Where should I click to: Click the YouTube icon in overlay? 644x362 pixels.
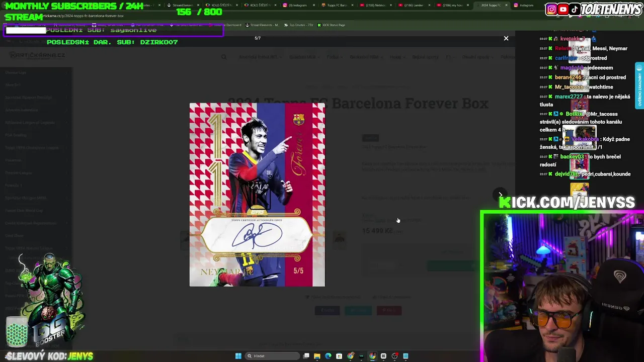click(x=563, y=10)
